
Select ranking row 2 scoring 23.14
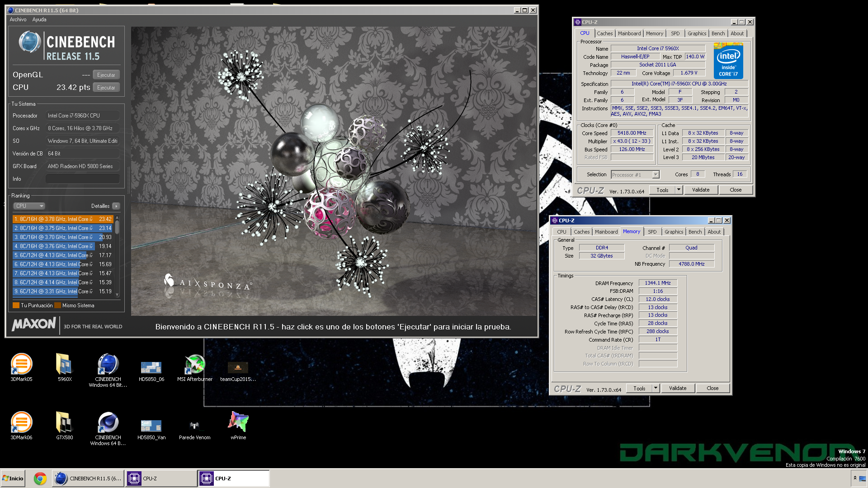click(63, 228)
